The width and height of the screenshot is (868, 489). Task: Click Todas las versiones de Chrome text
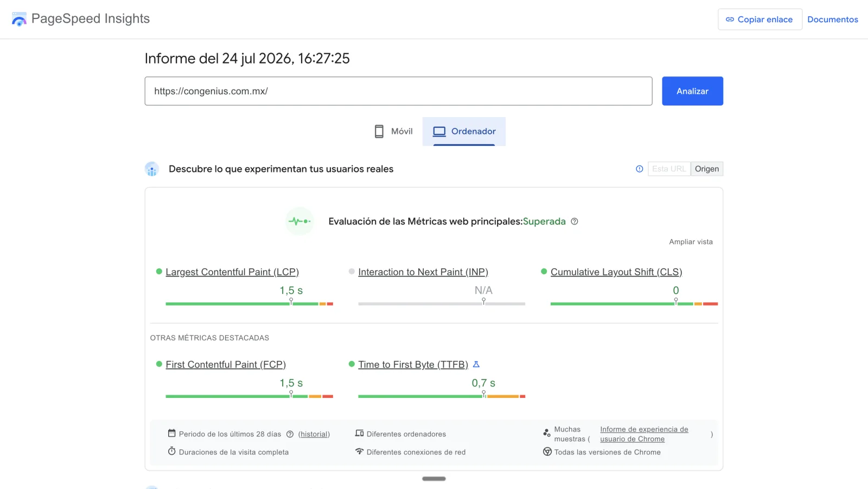tap(608, 452)
